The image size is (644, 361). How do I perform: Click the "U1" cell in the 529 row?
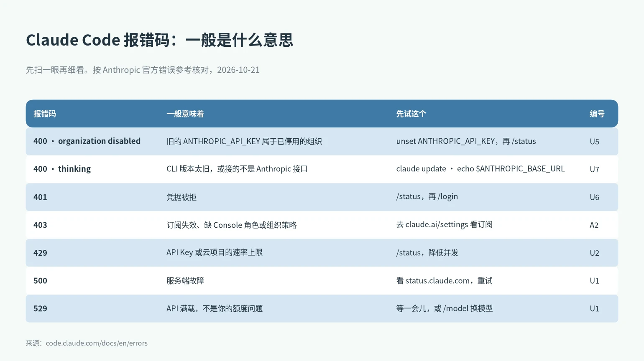594,309
